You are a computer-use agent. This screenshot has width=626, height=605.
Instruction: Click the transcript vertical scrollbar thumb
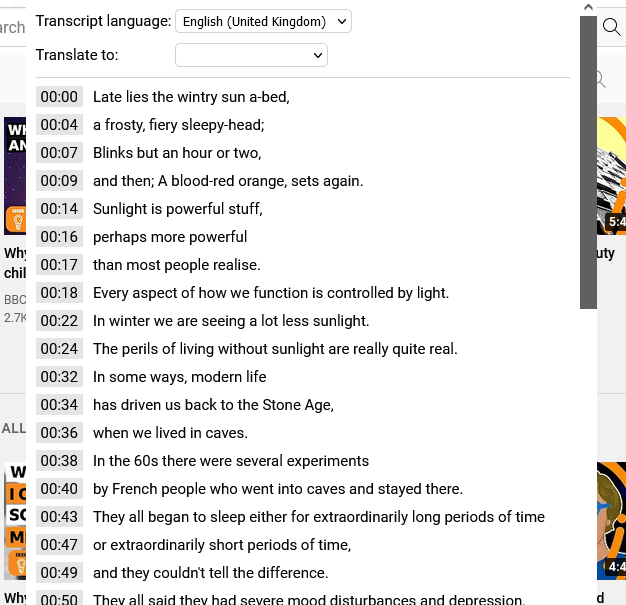click(588, 162)
